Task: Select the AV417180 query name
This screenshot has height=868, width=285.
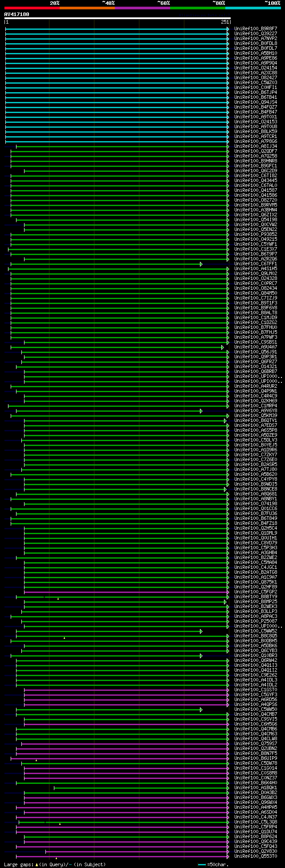Action: point(17,14)
